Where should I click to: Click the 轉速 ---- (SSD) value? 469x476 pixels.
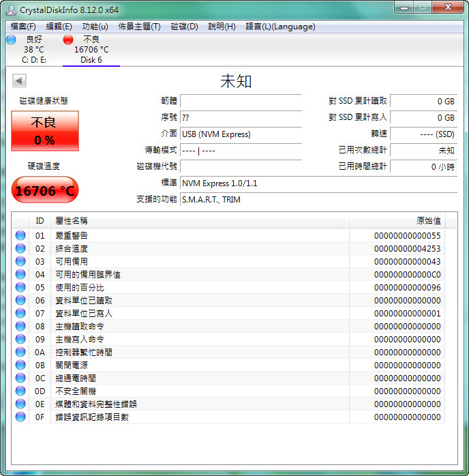(423, 134)
